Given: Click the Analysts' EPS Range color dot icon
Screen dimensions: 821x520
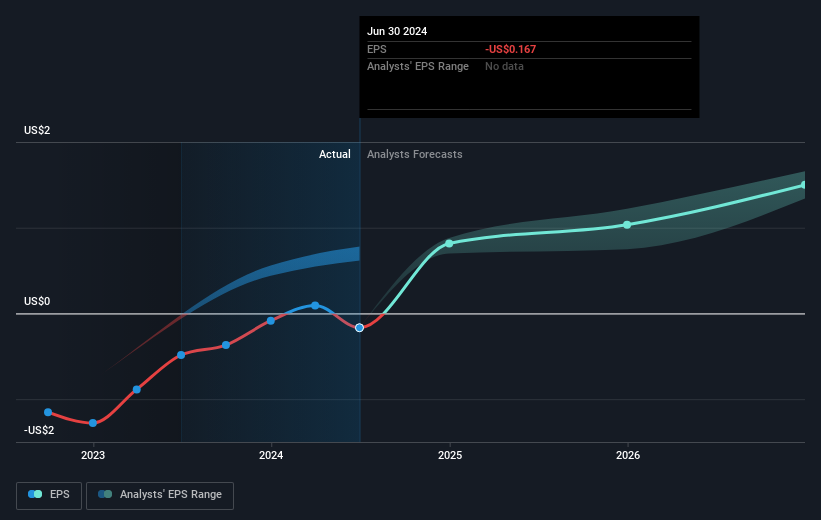Looking at the screenshot, I should (105, 494).
